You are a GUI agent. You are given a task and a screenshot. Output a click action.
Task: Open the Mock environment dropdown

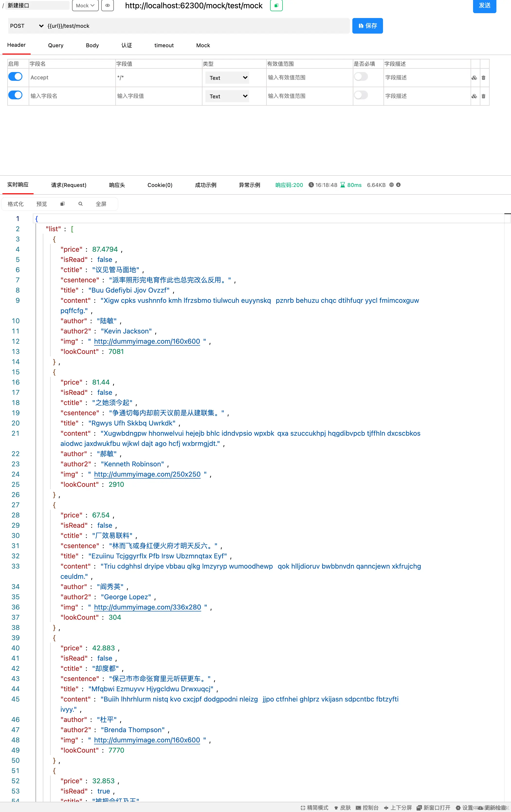click(x=85, y=5)
